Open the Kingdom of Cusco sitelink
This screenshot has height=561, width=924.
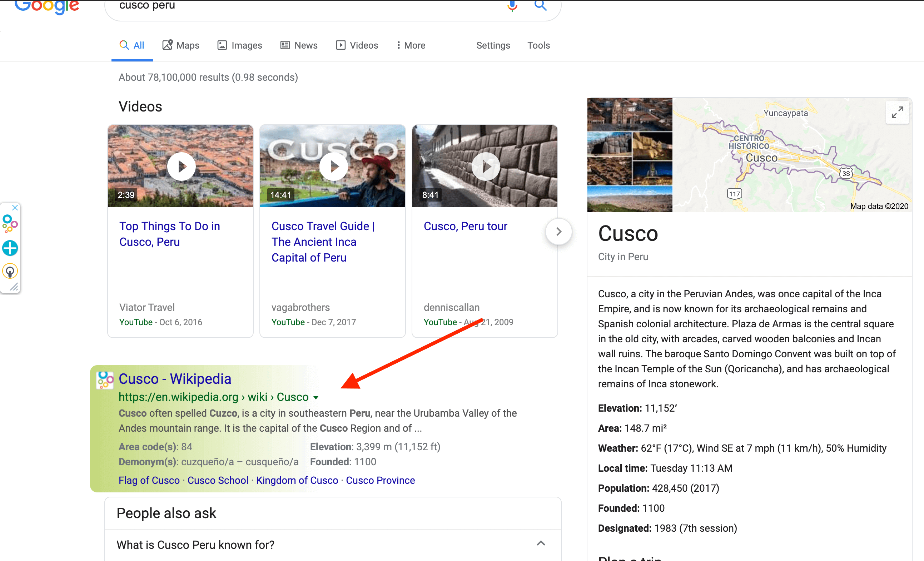(x=297, y=480)
